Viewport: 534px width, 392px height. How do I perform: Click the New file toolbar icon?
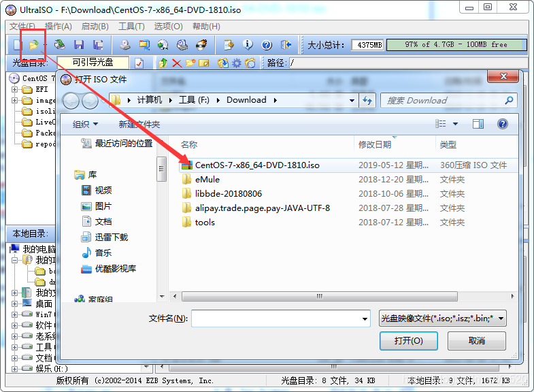coord(17,45)
